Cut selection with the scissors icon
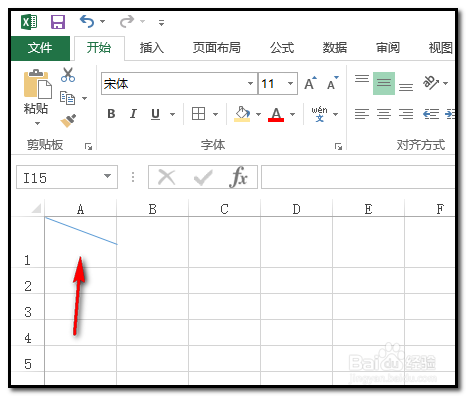The height and width of the screenshot is (396, 466). 68,75
